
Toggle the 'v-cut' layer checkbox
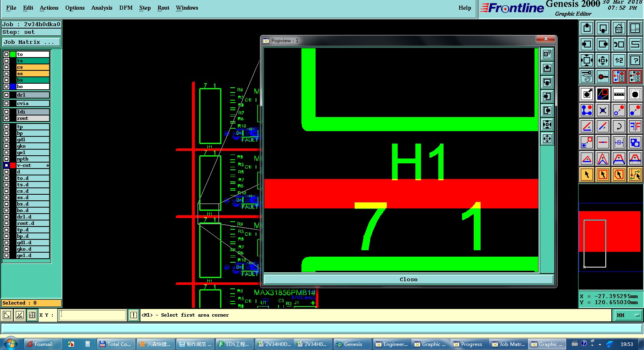pyautogui.click(x=6, y=165)
